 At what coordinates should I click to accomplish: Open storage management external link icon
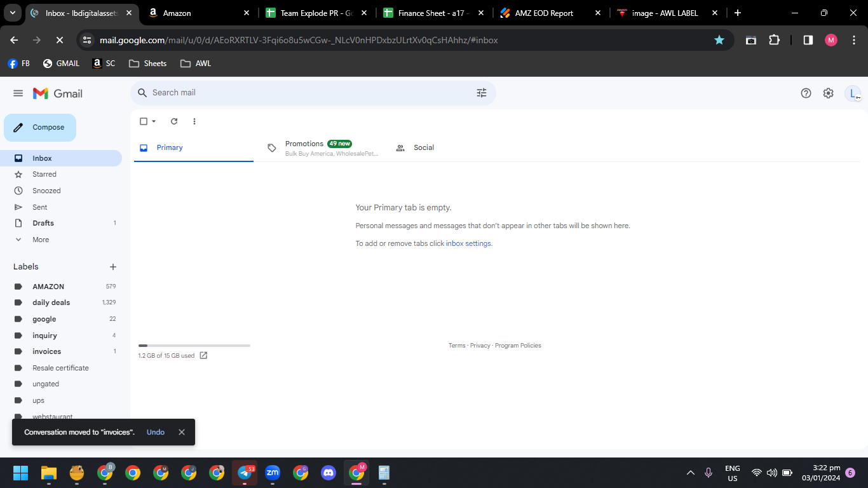tap(203, 355)
